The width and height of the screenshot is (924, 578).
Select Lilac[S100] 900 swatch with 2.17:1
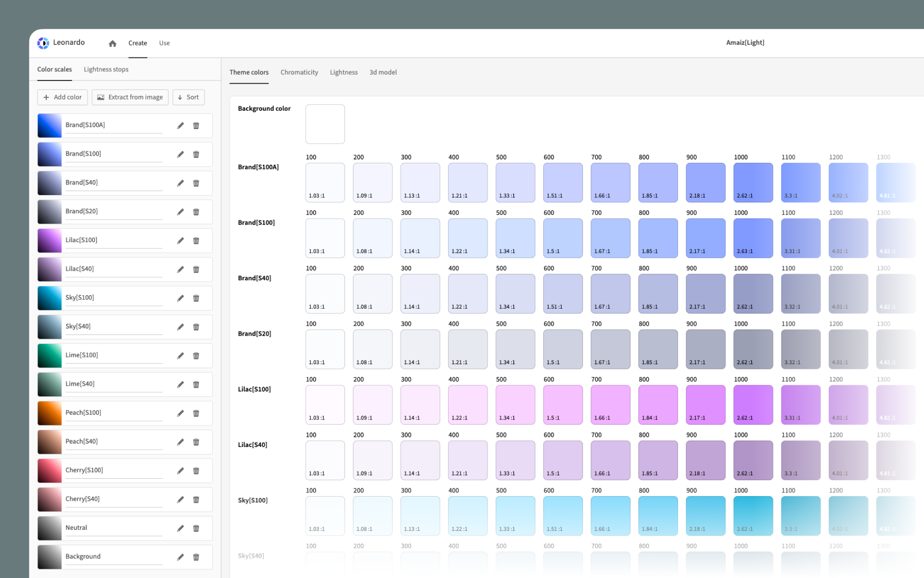pyautogui.click(x=706, y=405)
